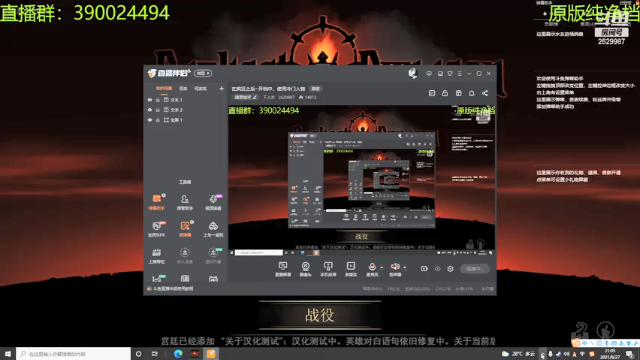Open Task View from the taskbar
The width and height of the screenshot is (640, 360).
[155, 354]
